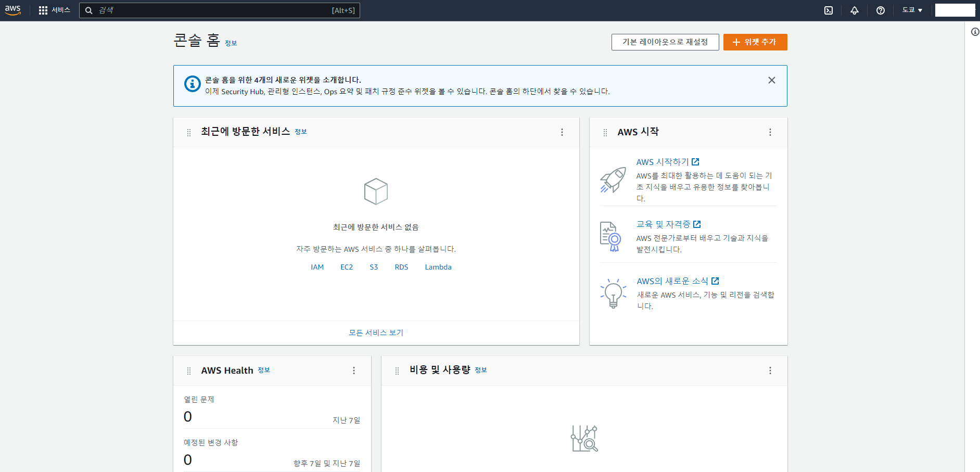This screenshot has width=980, height=472.
Task: Open the 교육 및 자격증 link
Action: pos(669,224)
